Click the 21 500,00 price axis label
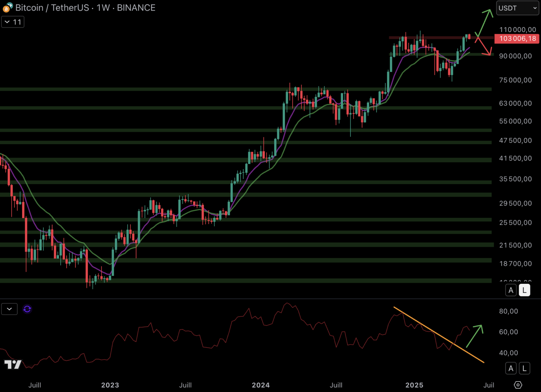 click(515, 245)
